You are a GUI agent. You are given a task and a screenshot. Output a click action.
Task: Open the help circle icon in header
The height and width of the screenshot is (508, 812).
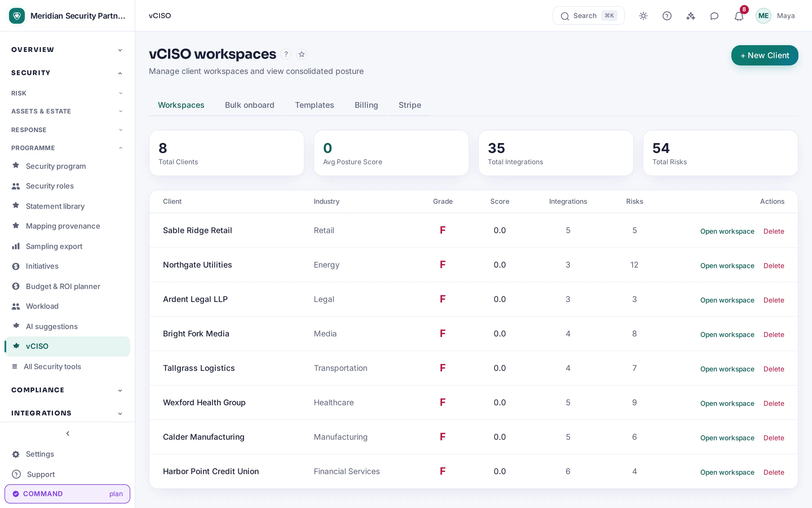[x=667, y=16]
